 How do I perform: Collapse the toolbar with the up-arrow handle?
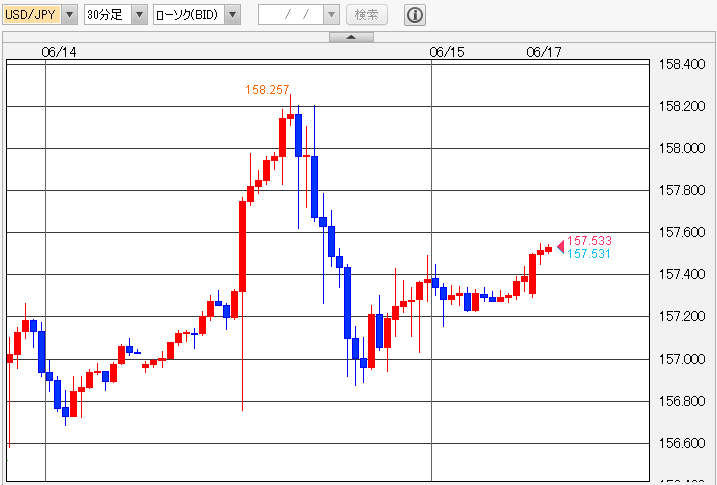[x=351, y=37]
